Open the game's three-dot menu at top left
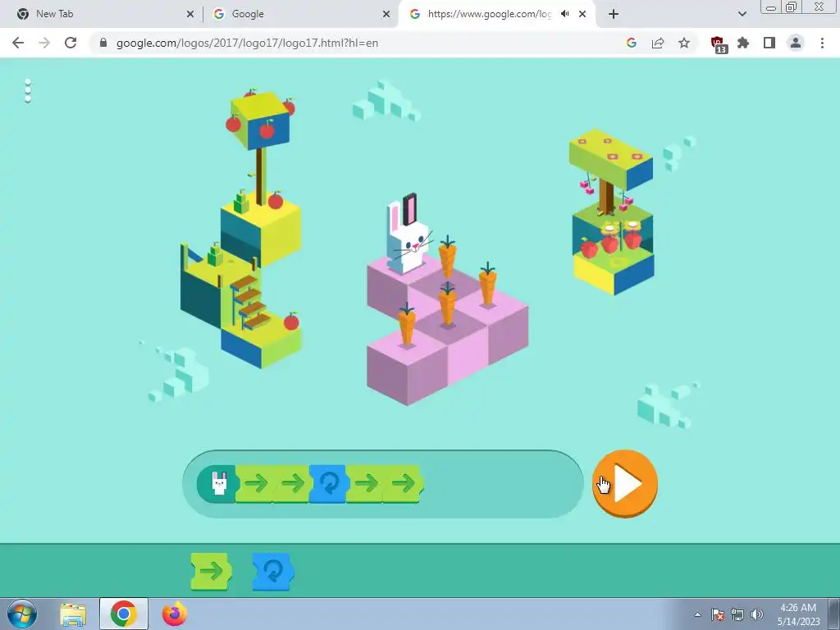840x630 pixels. [28, 91]
